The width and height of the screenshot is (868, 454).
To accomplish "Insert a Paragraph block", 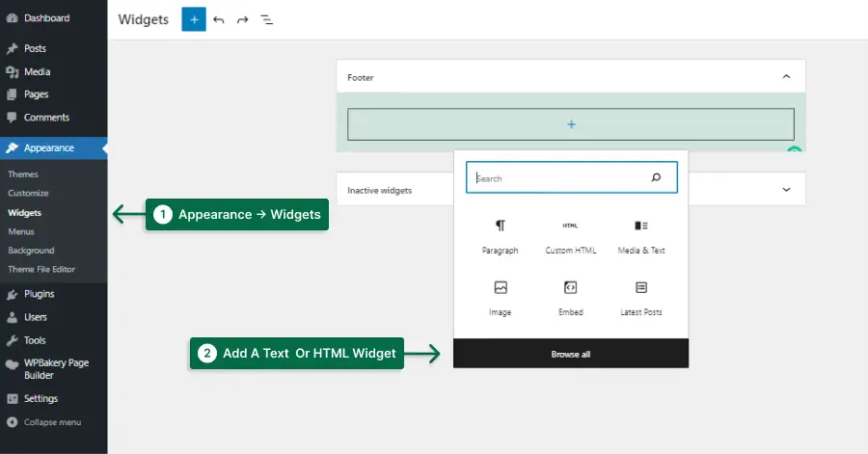I will click(500, 237).
